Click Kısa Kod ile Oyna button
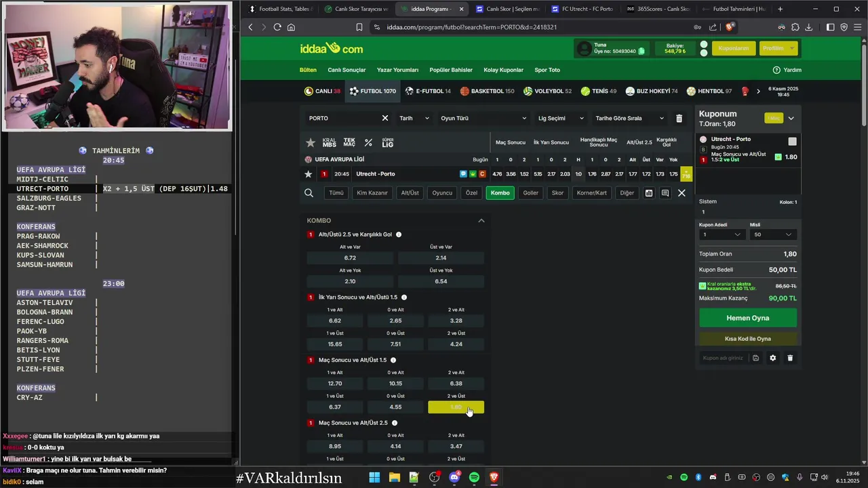This screenshot has width=868, height=488. tap(748, 338)
